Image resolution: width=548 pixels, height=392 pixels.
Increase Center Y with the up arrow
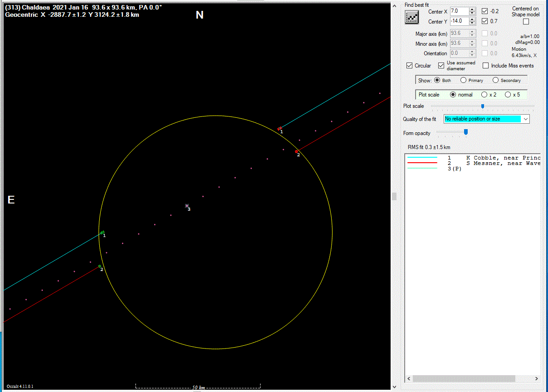click(472, 19)
